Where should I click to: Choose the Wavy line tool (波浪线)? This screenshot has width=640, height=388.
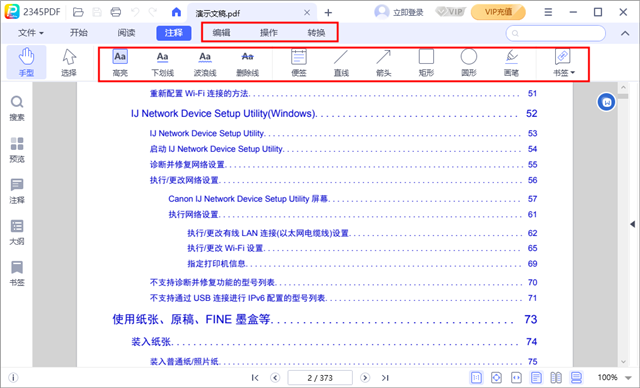[205, 63]
